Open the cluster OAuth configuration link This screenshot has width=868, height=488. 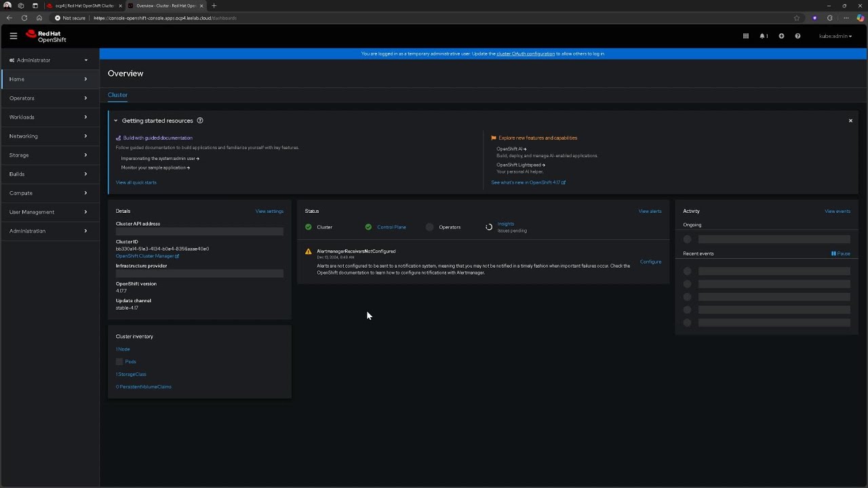tap(526, 54)
